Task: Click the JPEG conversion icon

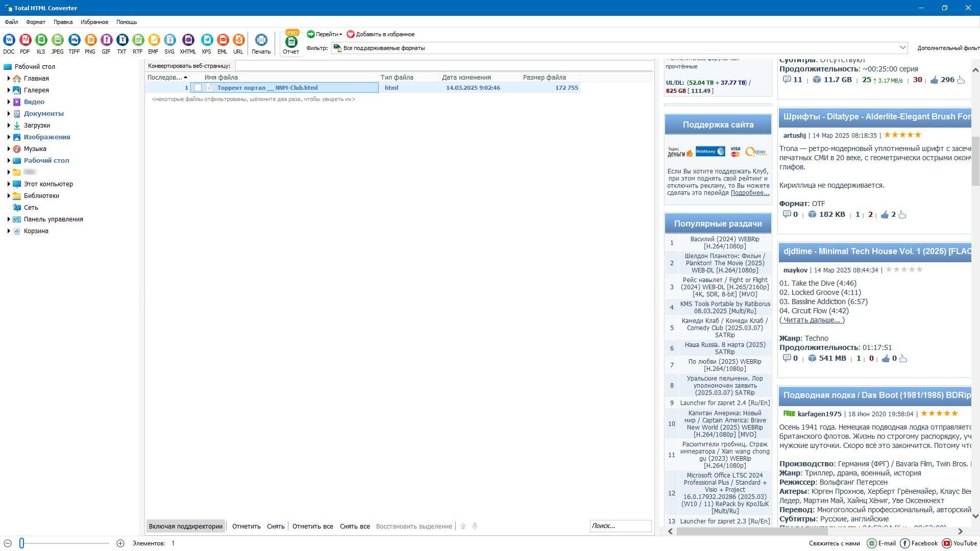Action: (x=58, y=40)
